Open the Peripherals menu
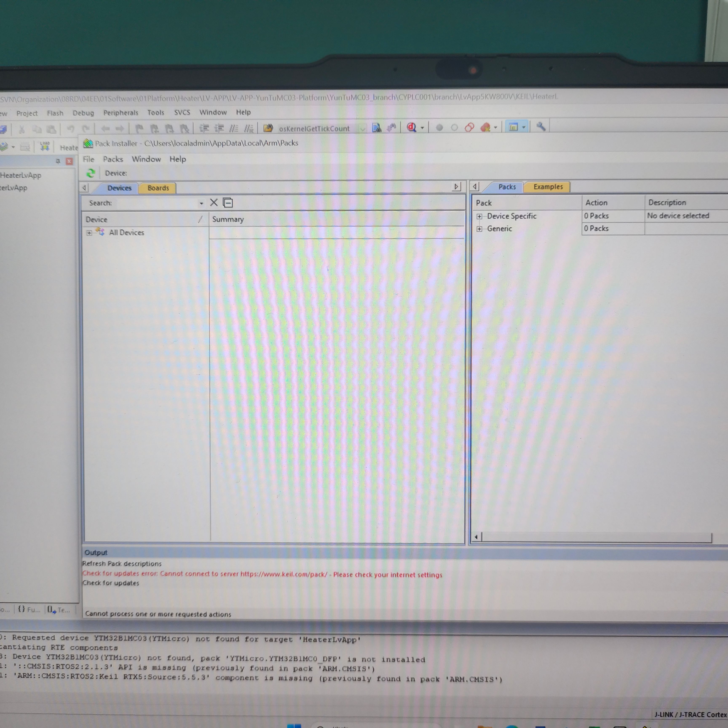 click(120, 113)
